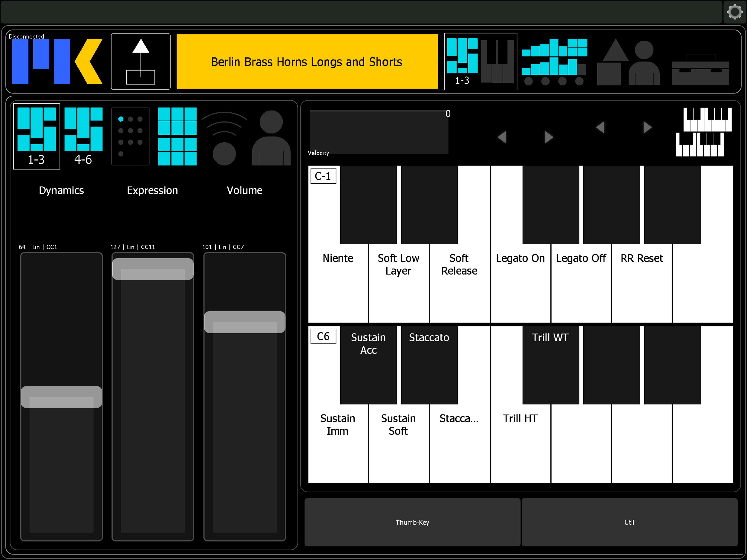Select the Berlin Brass Horns preset title
This screenshot has height=560, width=747.
(x=307, y=62)
